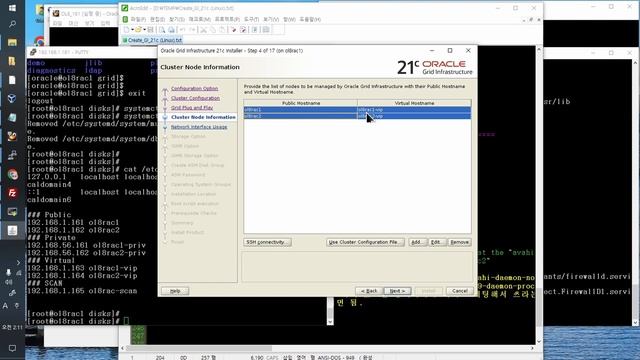Click the Copy icon in AcroEdit toolbar
This screenshot has width=640, height=360.
(213, 30)
